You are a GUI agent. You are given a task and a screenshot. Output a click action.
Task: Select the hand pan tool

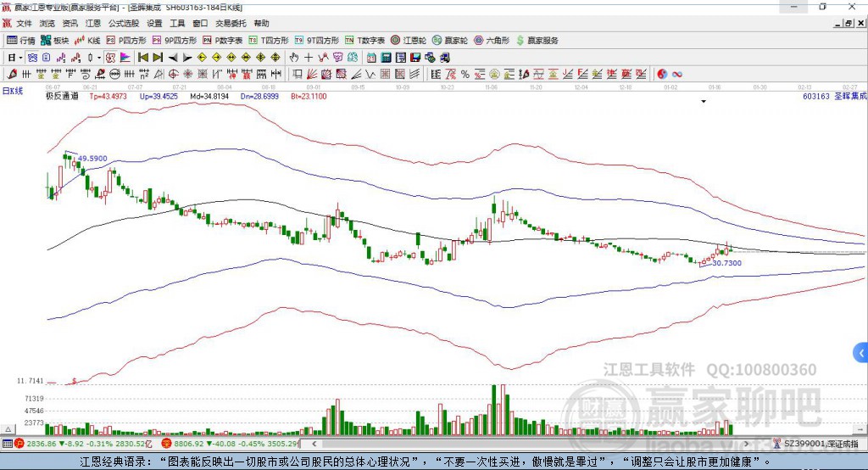pos(293,58)
